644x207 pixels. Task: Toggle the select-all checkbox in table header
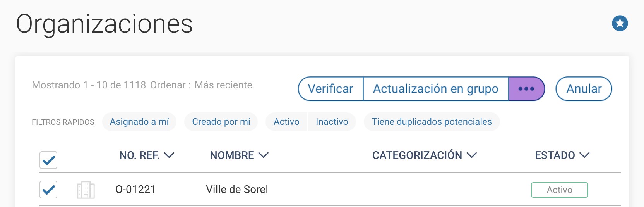(x=48, y=160)
